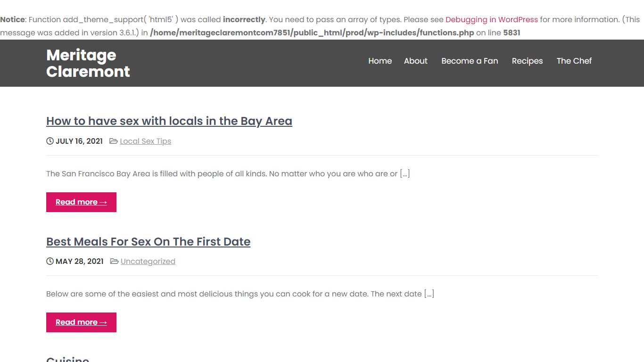Image resolution: width=644 pixels, height=362 pixels.
Task: Open The Chef menu link
Action: coord(574,61)
